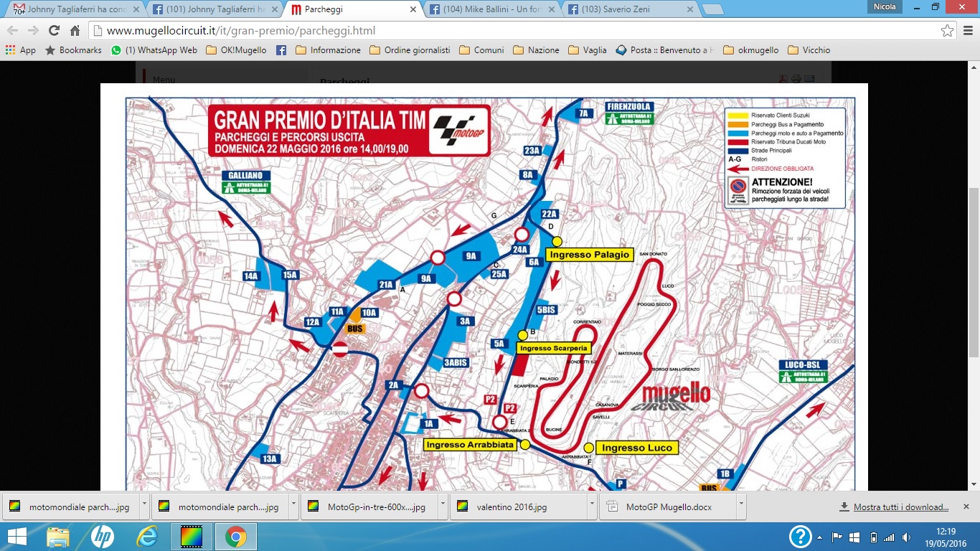Viewport: 980px width, 551px height.
Task: Open the Windows Start menu
Action: 17,537
